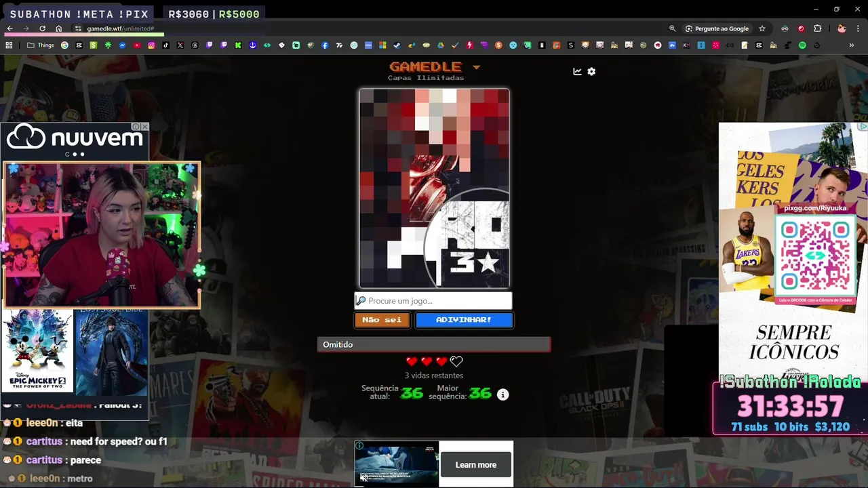868x488 pixels.
Task: Click the Nuuvem ad info icon
Action: tap(136, 127)
